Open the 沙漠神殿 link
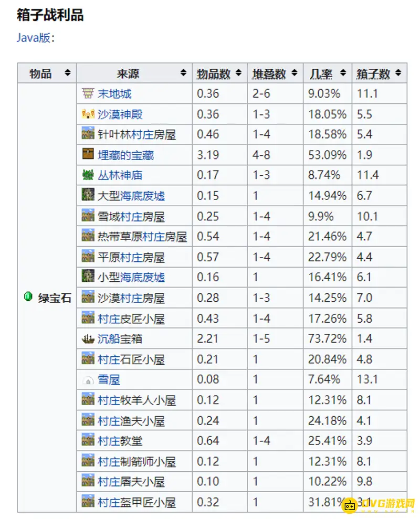The width and height of the screenshot is (420, 519). (x=120, y=114)
